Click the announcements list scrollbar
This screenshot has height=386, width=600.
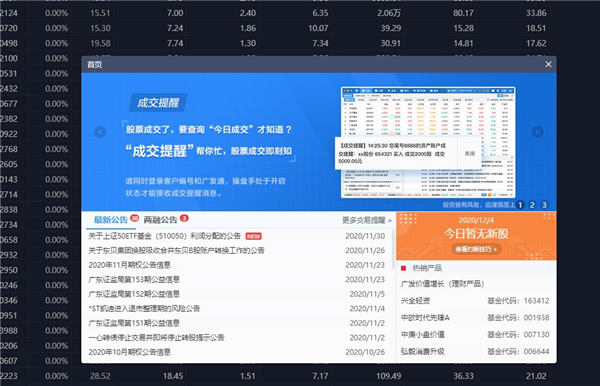[x=393, y=249]
